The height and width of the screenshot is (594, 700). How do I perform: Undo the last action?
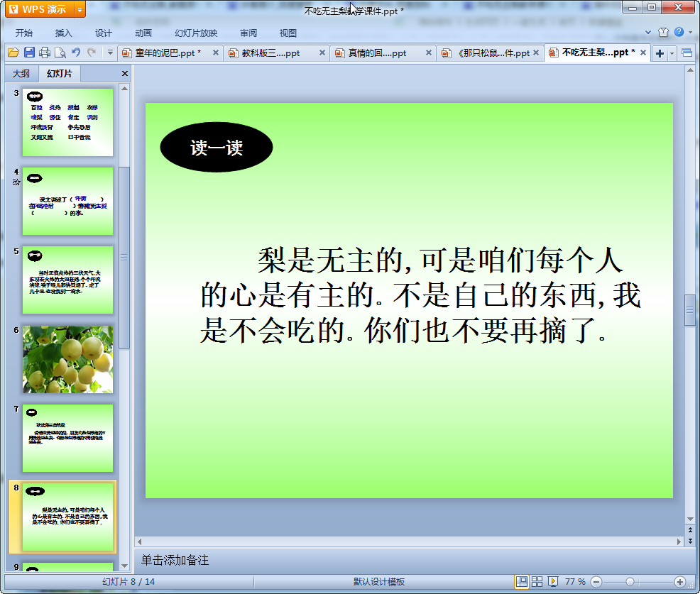[x=76, y=53]
